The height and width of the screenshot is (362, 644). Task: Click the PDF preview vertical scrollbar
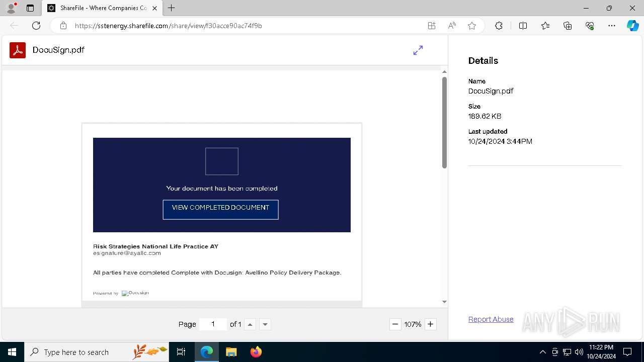[444, 123]
